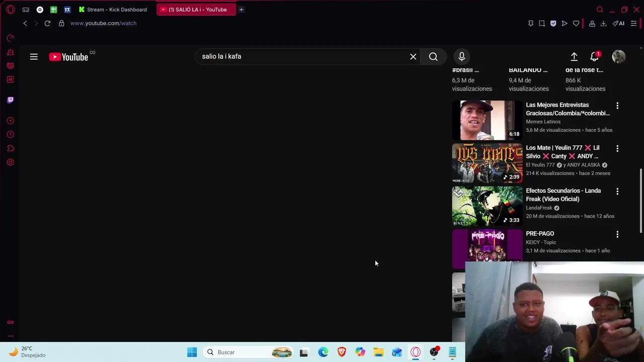The height and width of the screenshot is (362, 644).
Task: Open the Opera GX main menu logo
Action: 11,10
